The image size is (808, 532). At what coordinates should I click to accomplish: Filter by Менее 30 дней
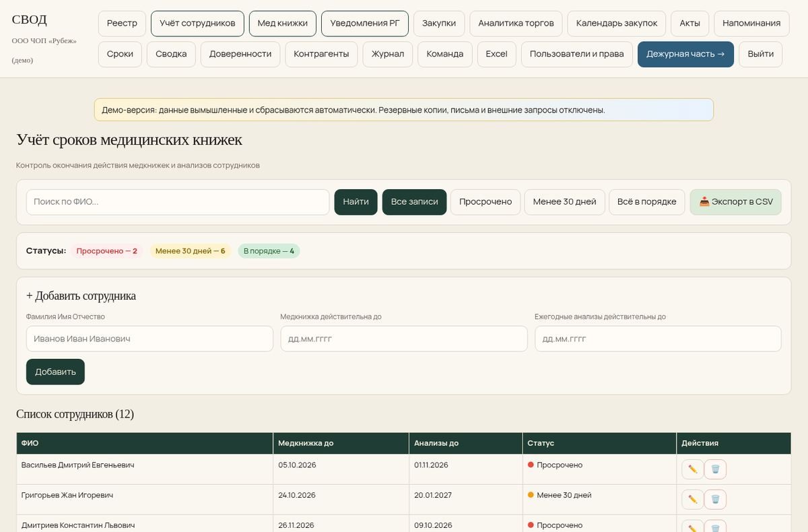click(564, 202)
